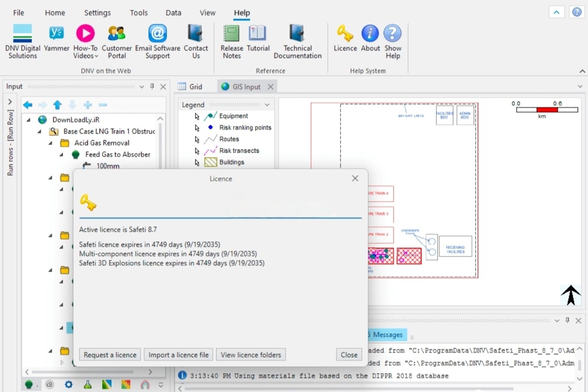Screen dimensions: 588x392
Task: Pin the messages panel with pushpin
Action: pyautogui.click(x=567, y=321)
